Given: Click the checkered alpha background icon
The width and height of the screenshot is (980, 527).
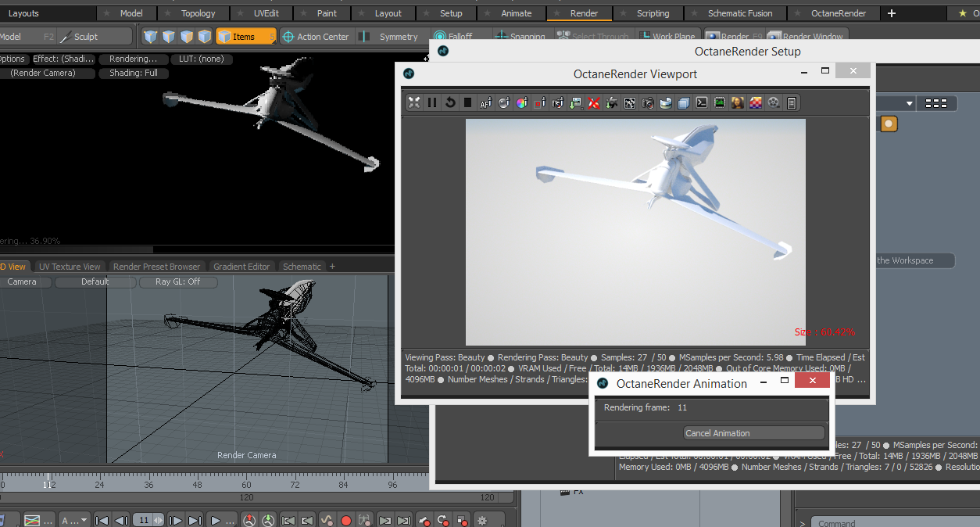Looking at the screenshot, I should [756, 102].
